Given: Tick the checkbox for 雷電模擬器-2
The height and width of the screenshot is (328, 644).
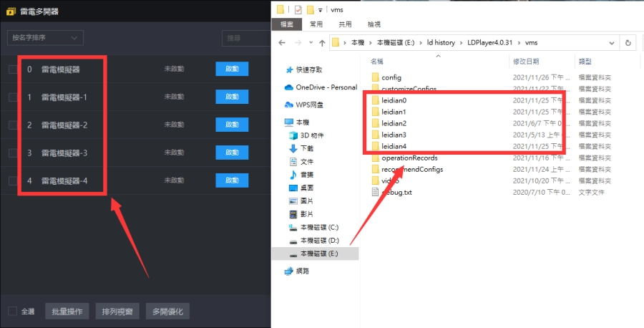Looking at the screenshot, I should (x=13, y=125).
